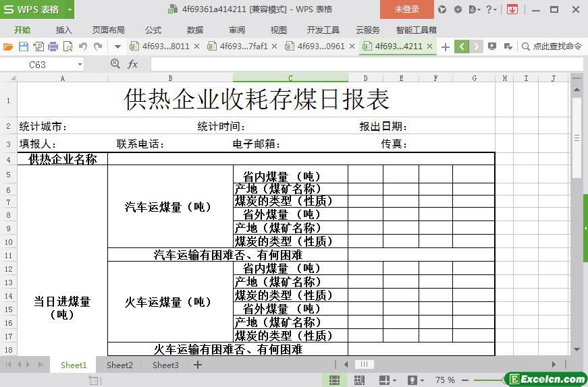Viewport: 588px width, 387px height.
Task: Close document tab 4f693...0961
Action: 352,47
